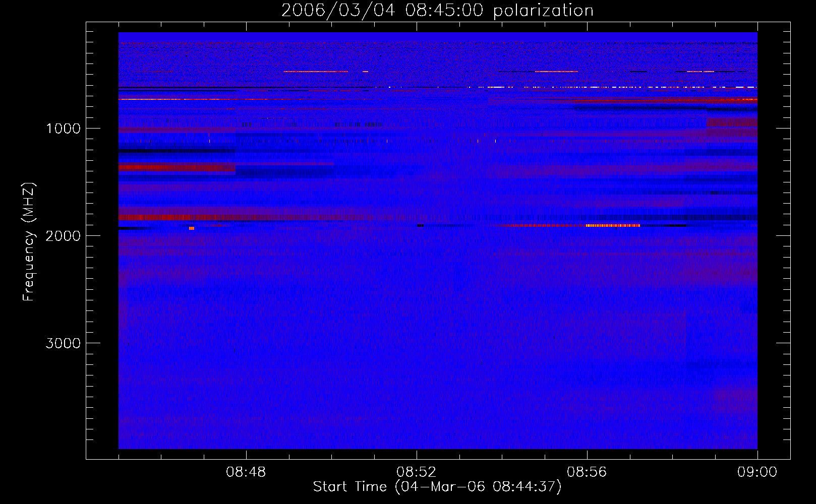Click the 09:00 time tick label

(757, 472)
